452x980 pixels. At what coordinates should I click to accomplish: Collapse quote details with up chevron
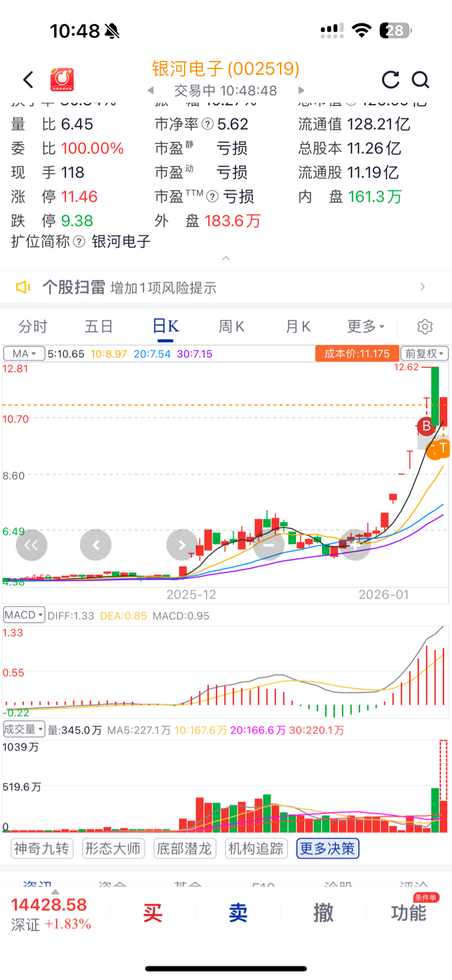click(226, 258)
